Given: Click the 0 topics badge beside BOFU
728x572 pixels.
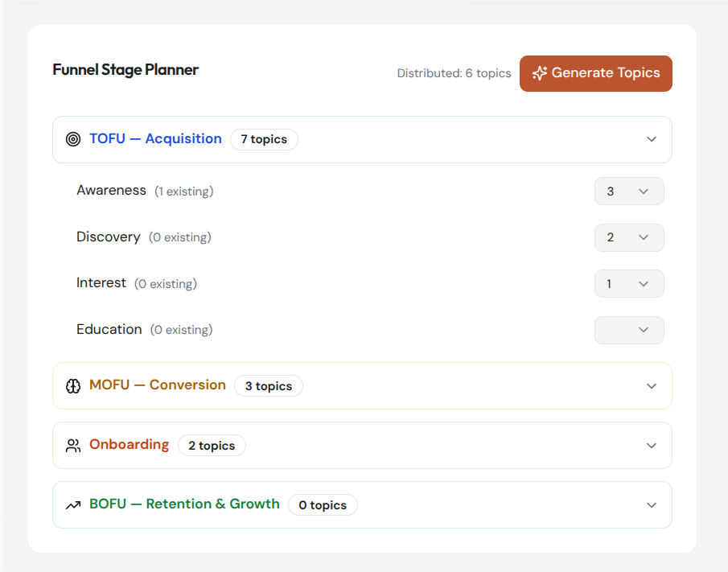Looking at the screenshot, I should tap(323, 504).
